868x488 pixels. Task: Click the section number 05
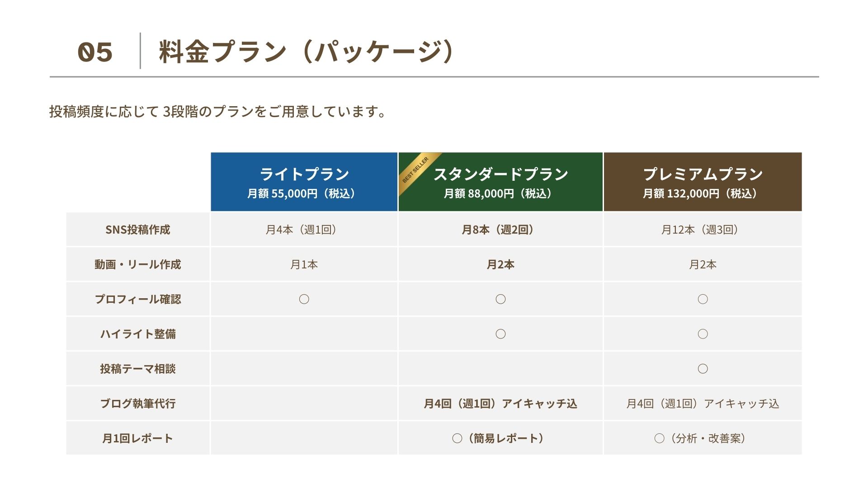pyautogui.click(x=95, y=52)
